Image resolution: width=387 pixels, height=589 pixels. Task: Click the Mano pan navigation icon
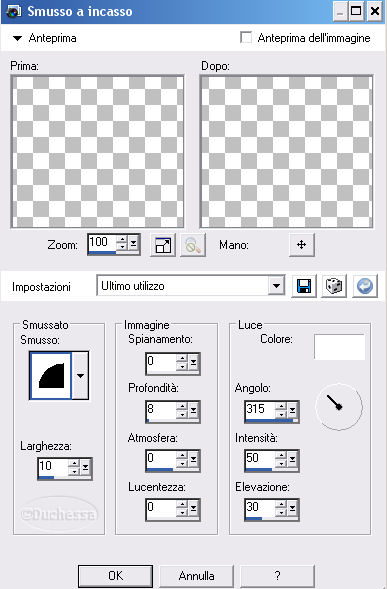[x=301, y=245]
